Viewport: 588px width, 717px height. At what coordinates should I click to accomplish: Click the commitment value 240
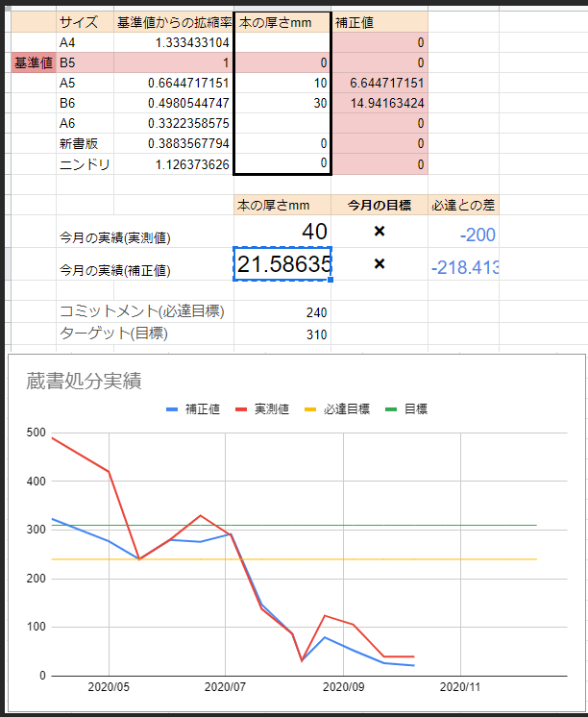(x=282, y=311)
